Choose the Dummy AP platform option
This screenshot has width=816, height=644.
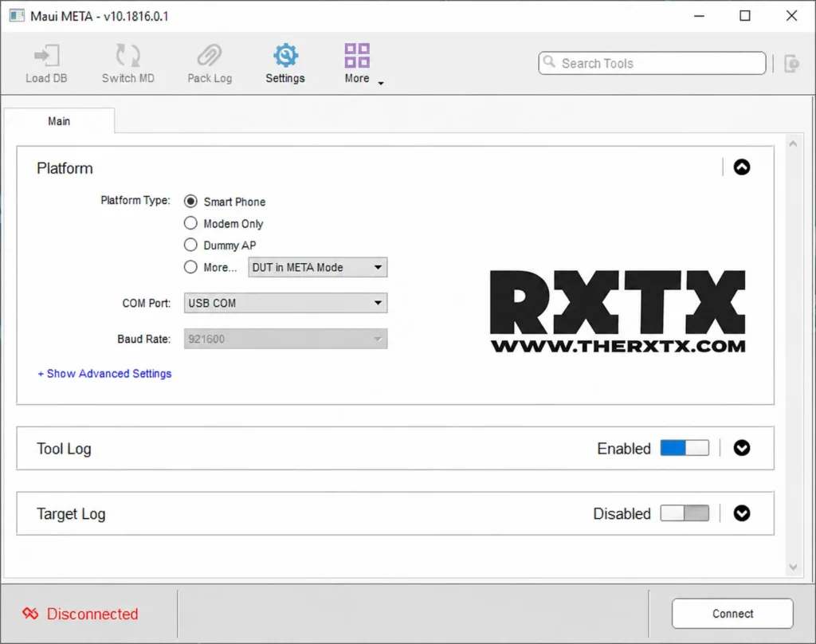tap(190, 245)
